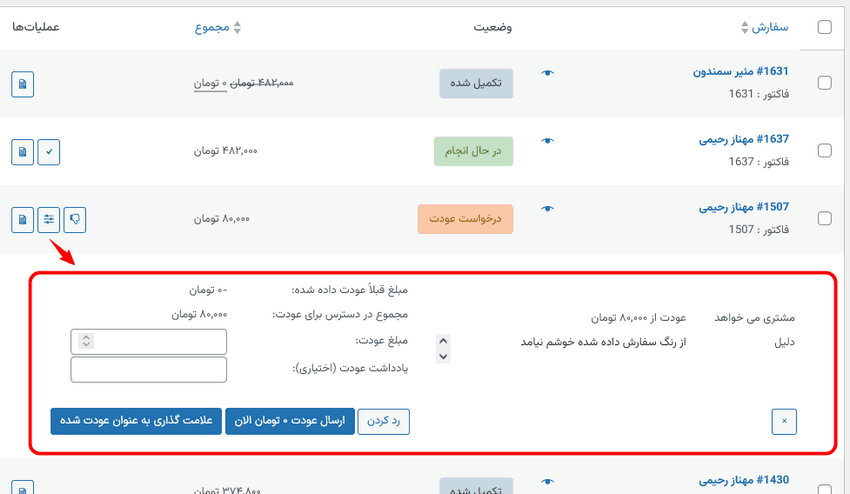Click the تکمیل شده status of order 1631
This screenshot has width=850, height=494.
(x=476, y=84)
